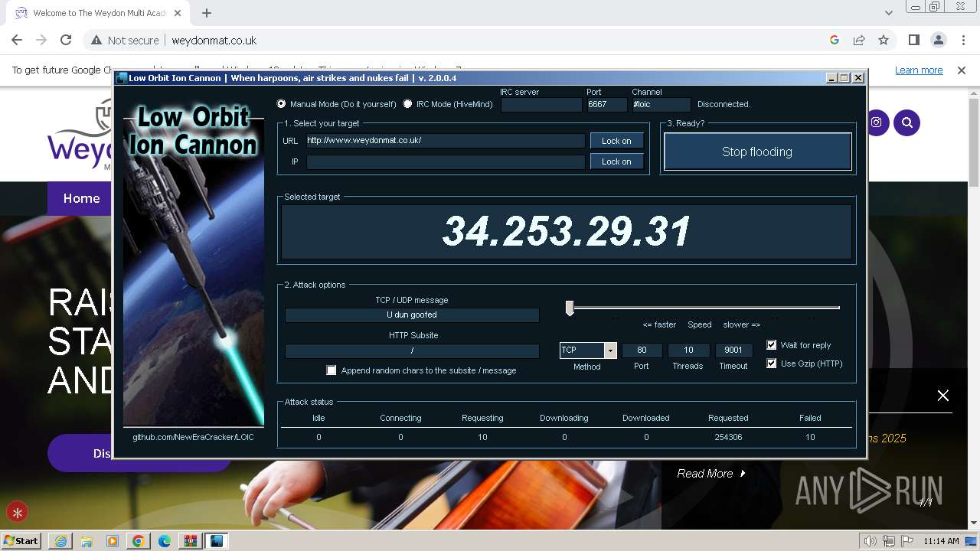The width and height of the screenshot is (980, 551).
Task: Click the TCP / UDP message field
Action: (412, 315)
